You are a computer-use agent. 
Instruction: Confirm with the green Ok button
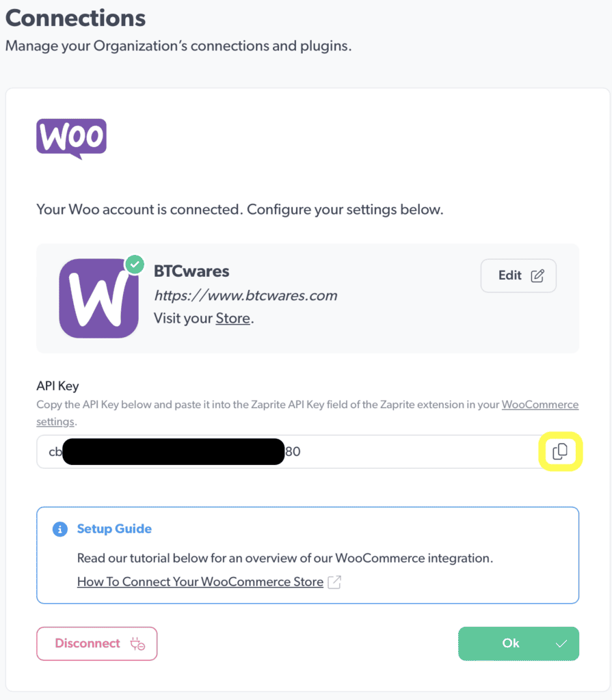pyautogui.click(x=518, y=643)
